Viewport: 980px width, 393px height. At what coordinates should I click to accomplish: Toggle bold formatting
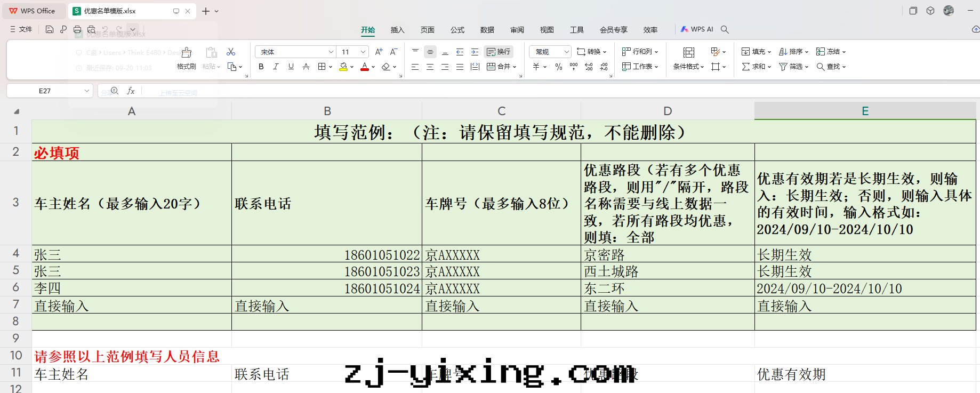tap(261, 67)
